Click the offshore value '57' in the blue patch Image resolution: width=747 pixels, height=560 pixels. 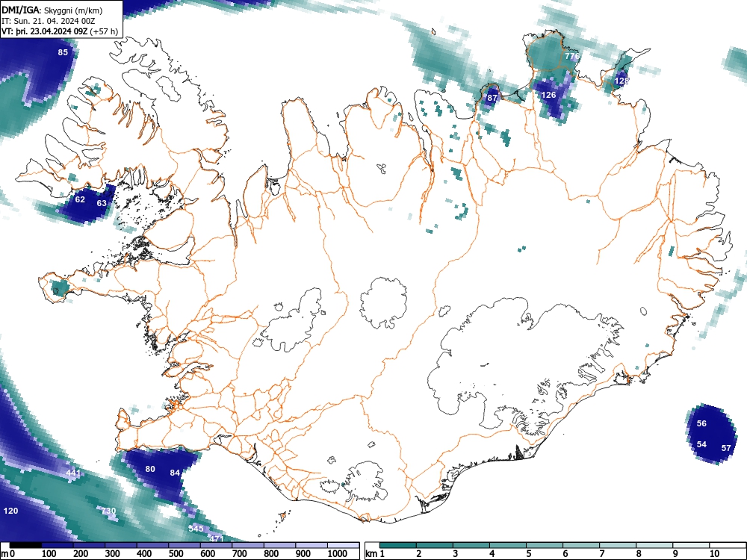(x=726, y=448)
